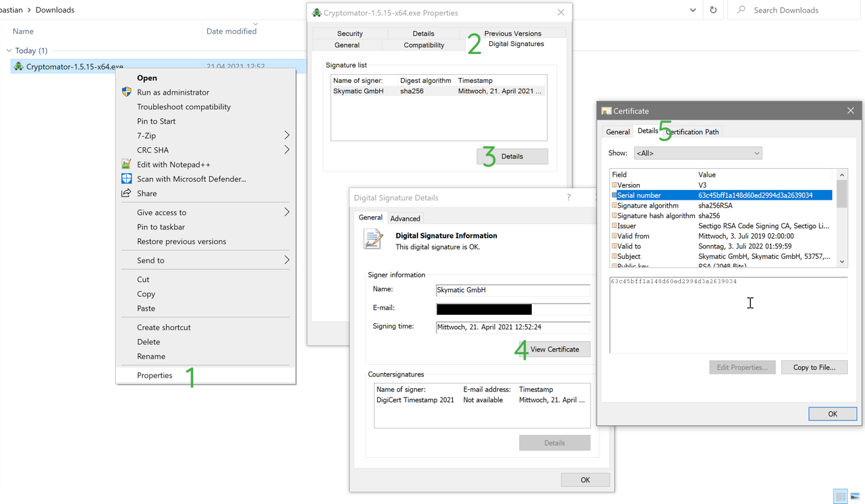Expand the CRC SHA submenu
Screen dimensions: 865x504
pyautogui.click(x=287, y=150)
